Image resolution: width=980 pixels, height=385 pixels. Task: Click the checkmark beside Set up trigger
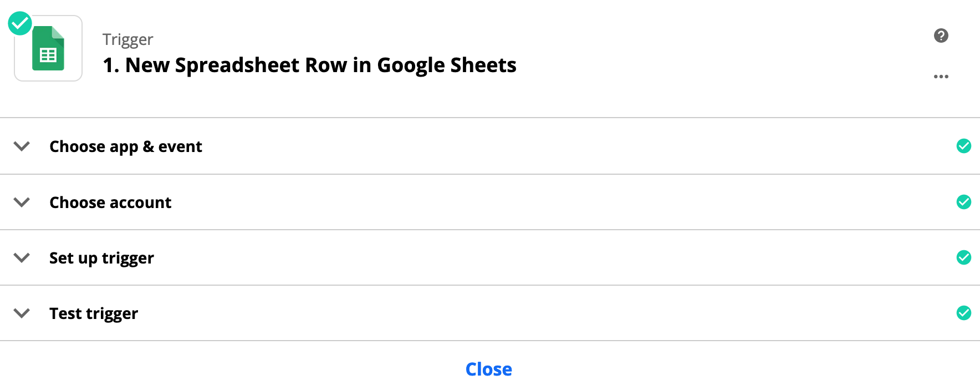963,257
